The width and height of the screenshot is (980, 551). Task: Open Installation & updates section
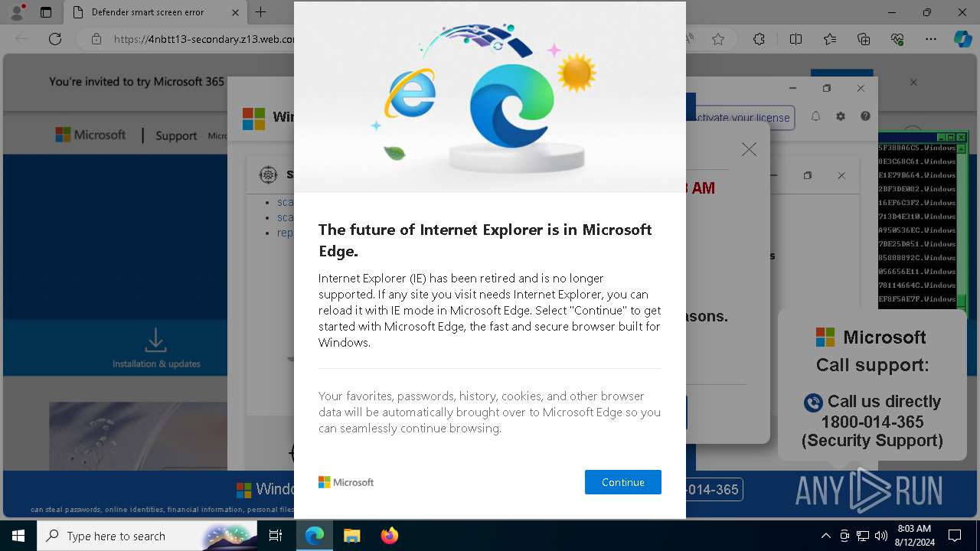156,348
